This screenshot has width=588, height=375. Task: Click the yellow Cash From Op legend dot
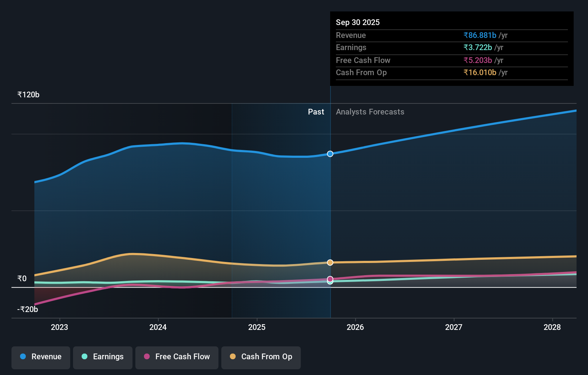(x=233, y=357)
